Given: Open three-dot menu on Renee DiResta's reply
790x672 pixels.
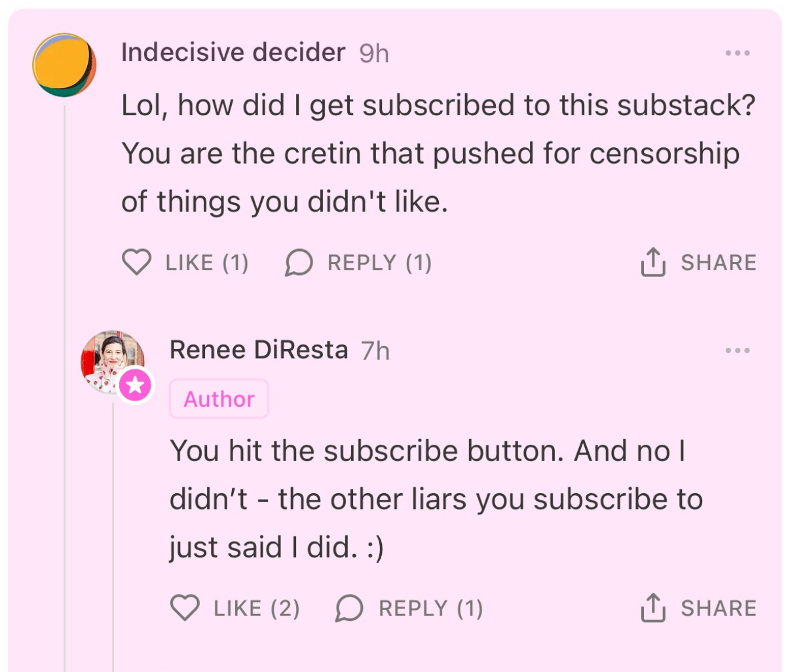Looking at the screenshot, I should click(737, 351).
